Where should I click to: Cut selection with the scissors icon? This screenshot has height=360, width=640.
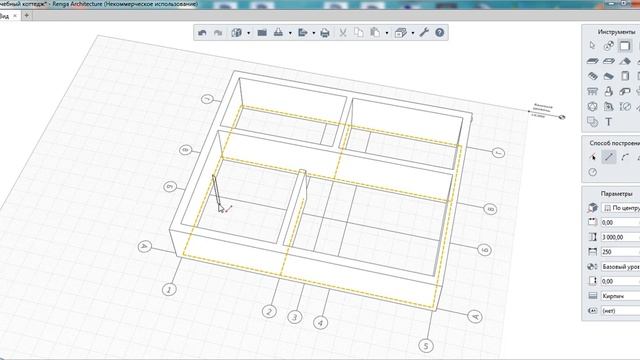click(343, 33)
